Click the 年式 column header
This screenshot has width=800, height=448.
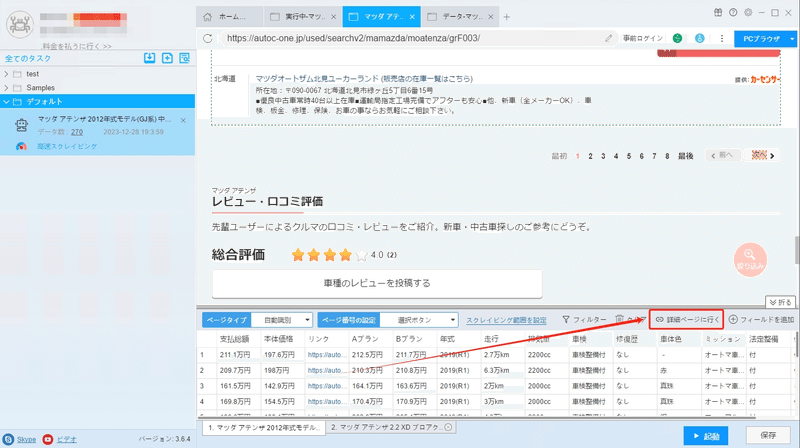click(447, 339)
